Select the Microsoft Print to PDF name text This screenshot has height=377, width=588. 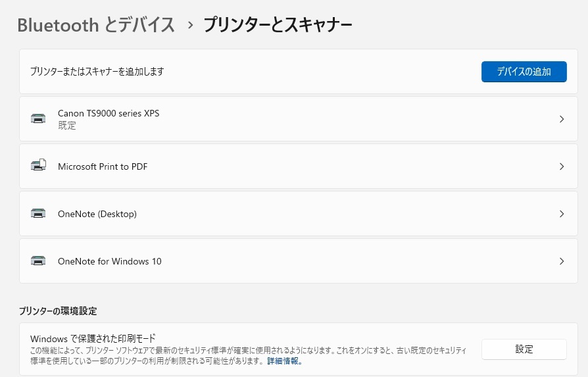[x=103, y=166]
